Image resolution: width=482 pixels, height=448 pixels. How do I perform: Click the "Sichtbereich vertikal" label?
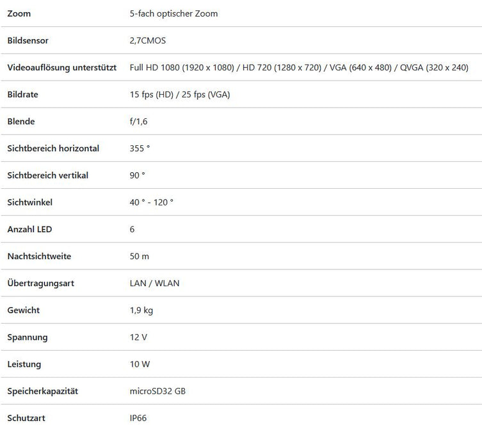tap(47, 175)
